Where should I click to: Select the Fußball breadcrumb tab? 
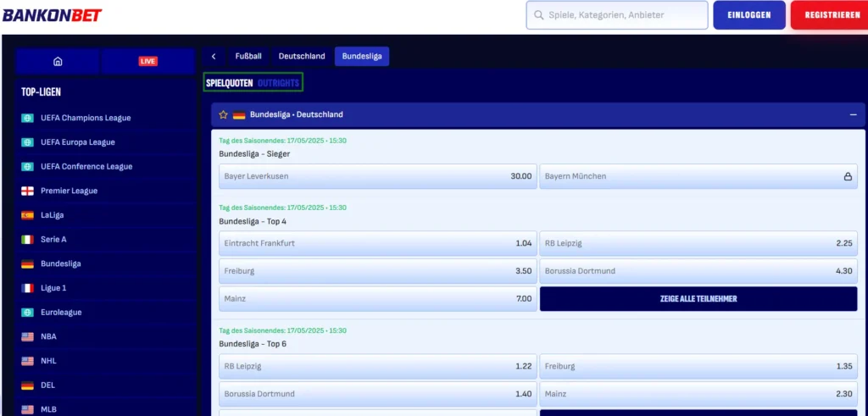tap(248, 57)
